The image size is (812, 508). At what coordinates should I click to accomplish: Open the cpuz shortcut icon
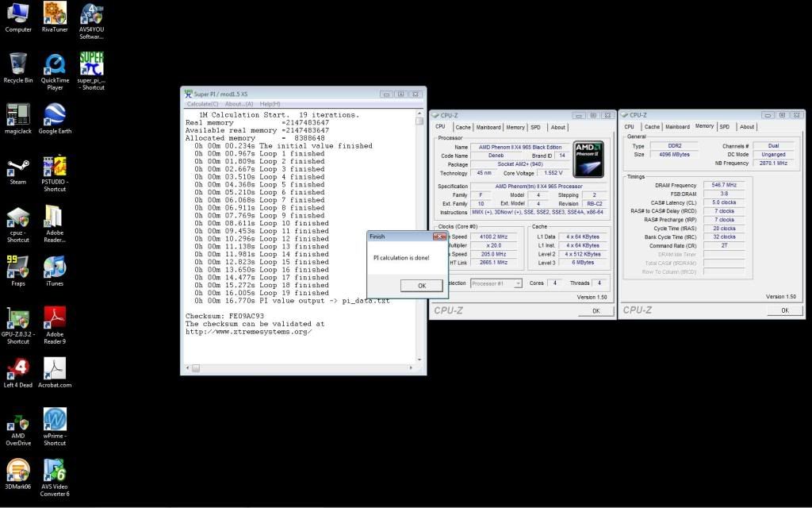18,225
